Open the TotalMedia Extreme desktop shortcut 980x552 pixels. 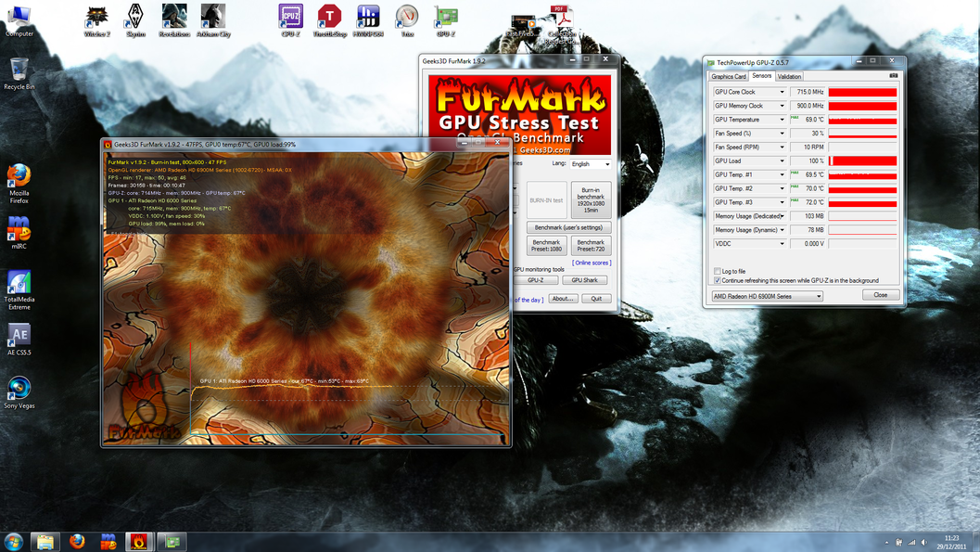tap(19, 290)
